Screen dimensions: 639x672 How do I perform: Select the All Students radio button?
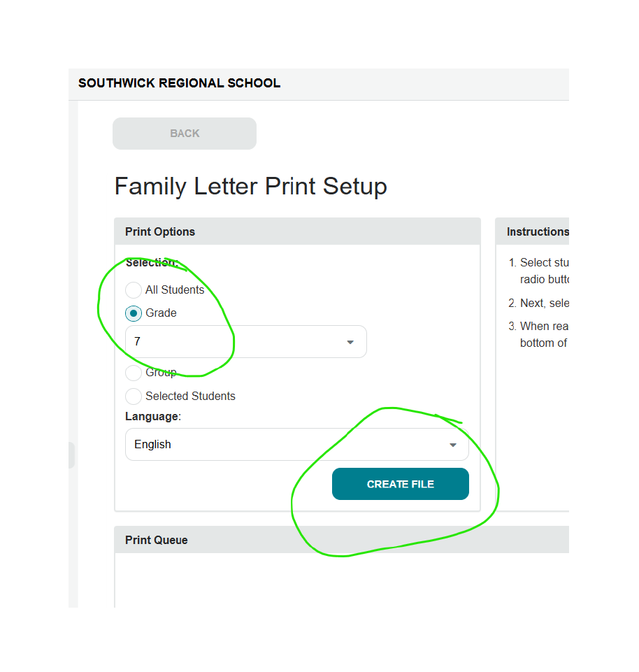pyautogui.click(x=134, y=290)
